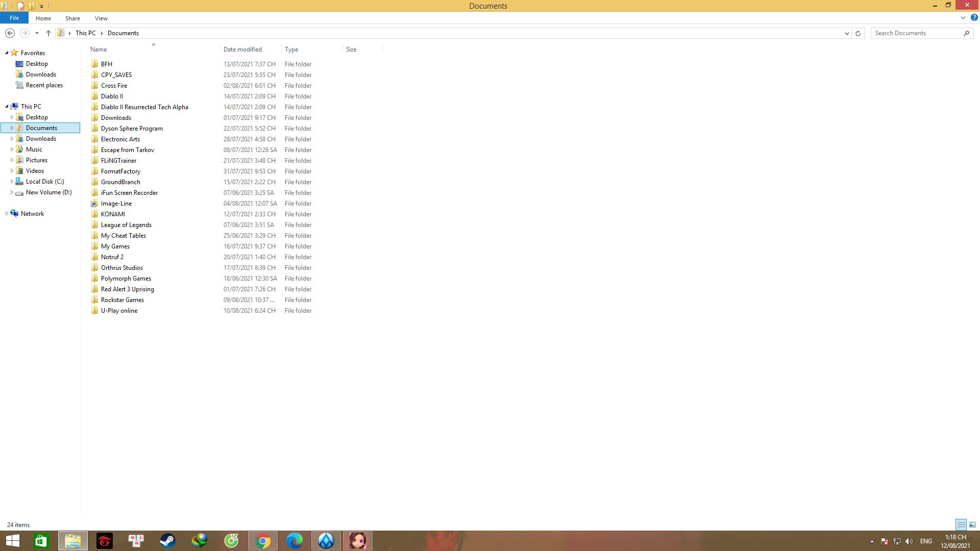This screenshot has height=551, width=980.
Task: Open the View ribbon tab
Action: tap(101, 18)
